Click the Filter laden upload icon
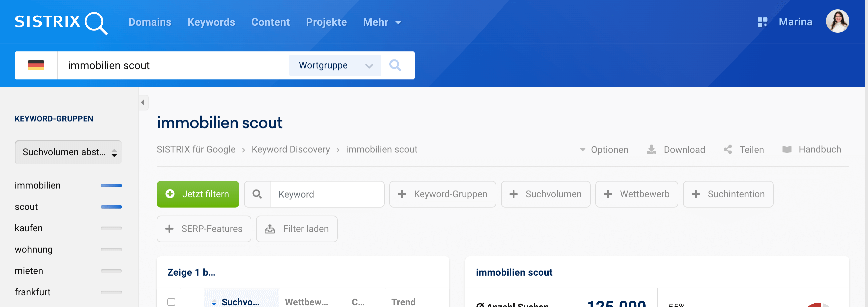This screenshot has width=868, height=307. (x=270, y=229)
